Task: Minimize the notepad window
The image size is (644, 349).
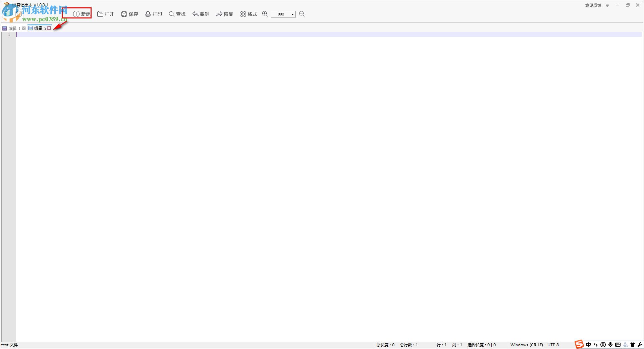Action: [618, 5]
